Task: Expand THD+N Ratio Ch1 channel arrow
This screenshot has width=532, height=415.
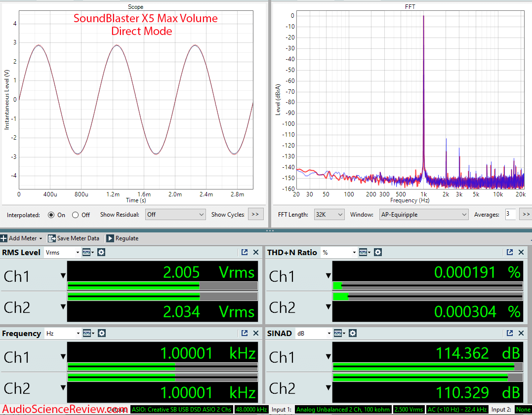Action: click(x=328, y=276)
